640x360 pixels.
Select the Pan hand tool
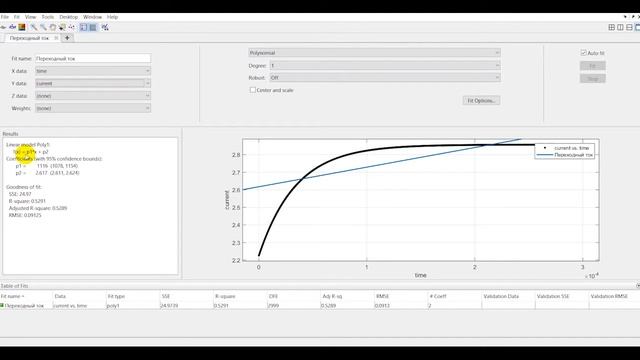(53, 27)
